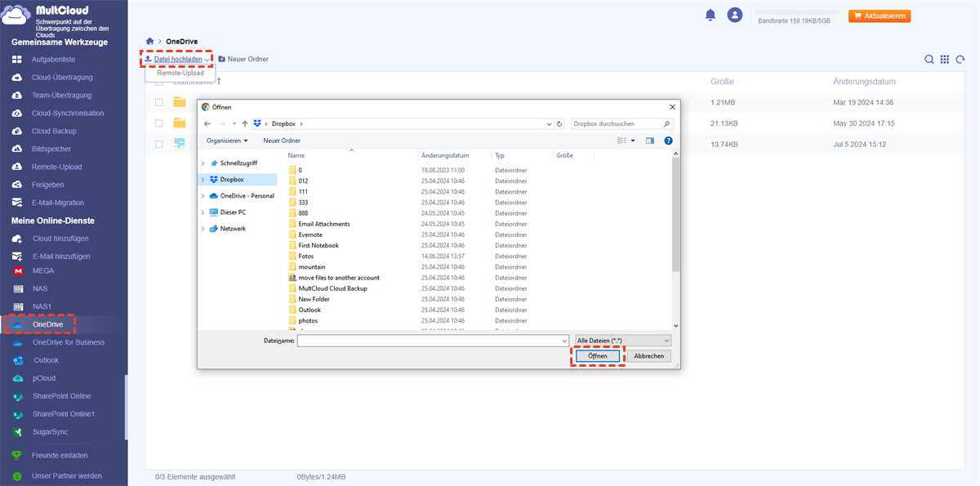Click the notification bell icon
980x486 pixels.
coord(710,16)
